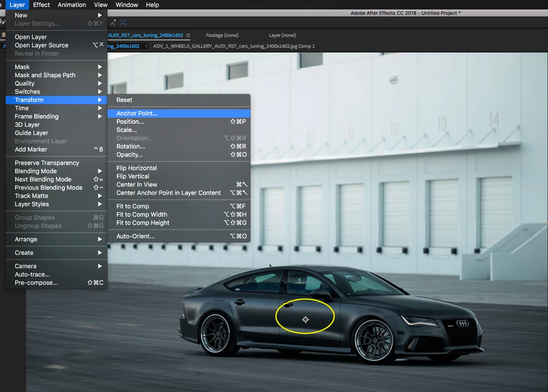
Task: Open the Window menu
Action: click(x=127, y=5)
